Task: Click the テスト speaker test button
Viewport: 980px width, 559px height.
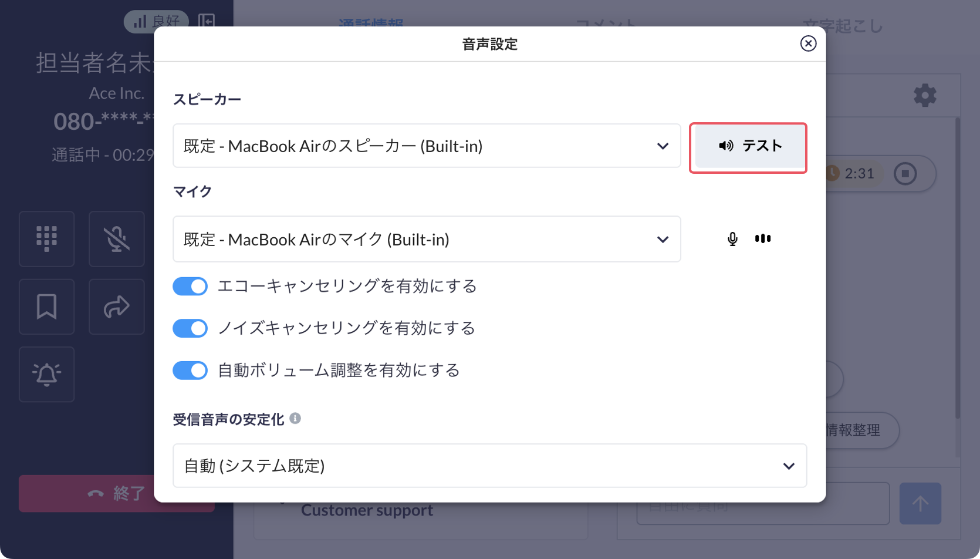Action: 748,146
